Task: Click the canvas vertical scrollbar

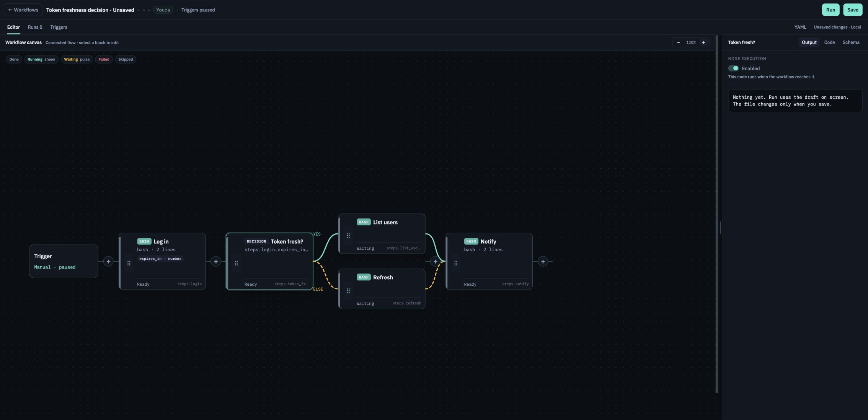Action: tap(717, 214)
